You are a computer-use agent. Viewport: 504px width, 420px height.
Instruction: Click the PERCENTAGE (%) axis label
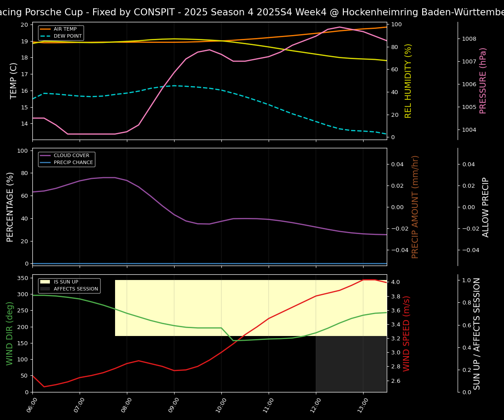(x=10, y=207)
